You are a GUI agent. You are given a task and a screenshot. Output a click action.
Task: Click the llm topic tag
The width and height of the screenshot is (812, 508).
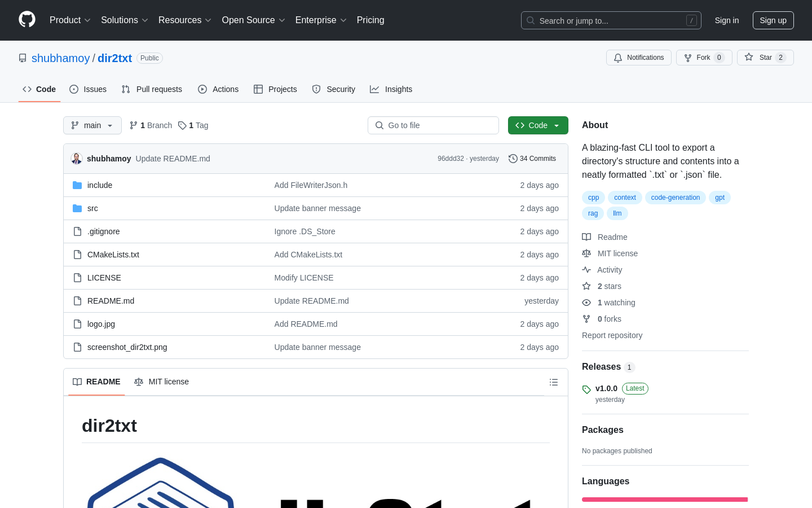tap(617, 213)
